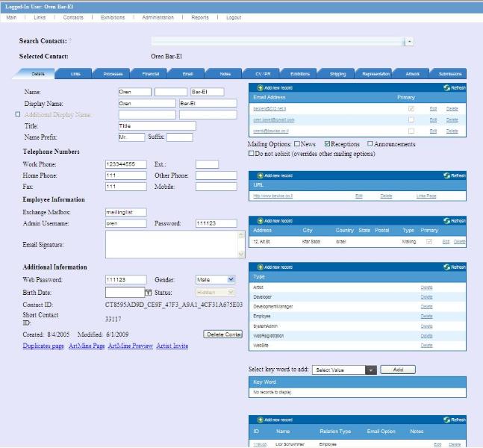Click Add new record icon in Email Address panel
The height and width of the screenshot is (448, 483).
click(260, 88)
